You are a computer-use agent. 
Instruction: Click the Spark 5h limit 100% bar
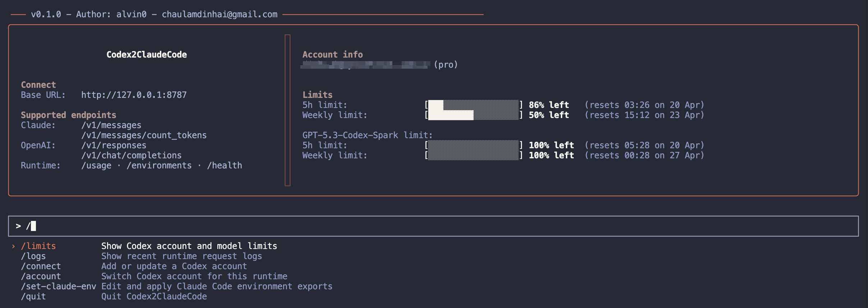click(x=473, y=145)
